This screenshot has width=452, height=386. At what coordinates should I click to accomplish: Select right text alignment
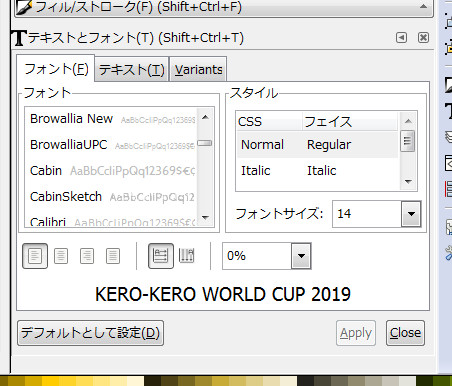coord(87,256)
